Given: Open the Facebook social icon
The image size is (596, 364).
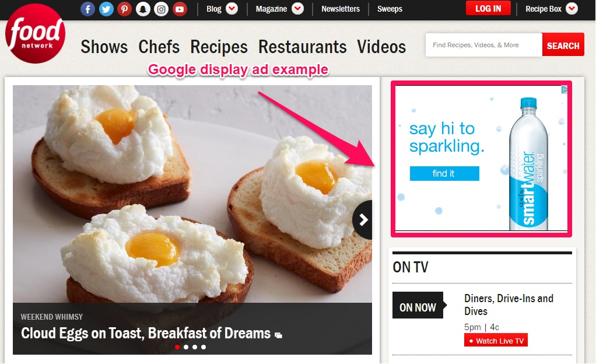Looking at the screenshot, I should pyautogui.click(x=88, y=9).
